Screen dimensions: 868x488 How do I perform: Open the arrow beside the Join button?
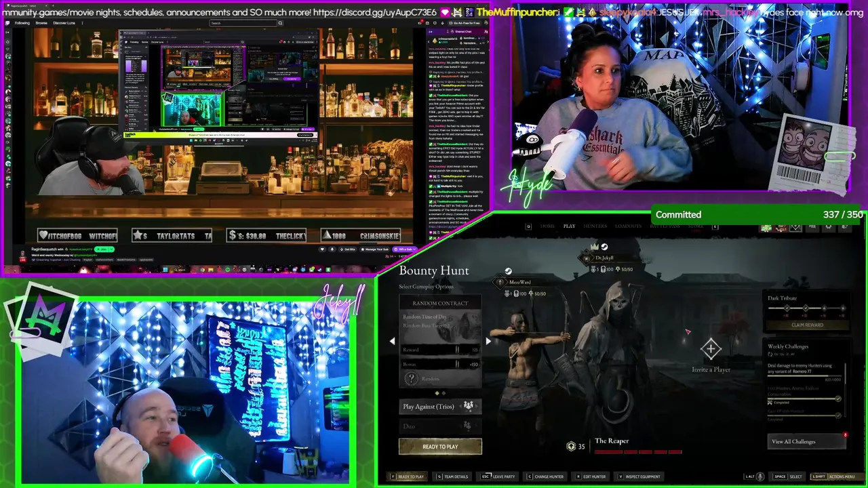tap(112, 249)
